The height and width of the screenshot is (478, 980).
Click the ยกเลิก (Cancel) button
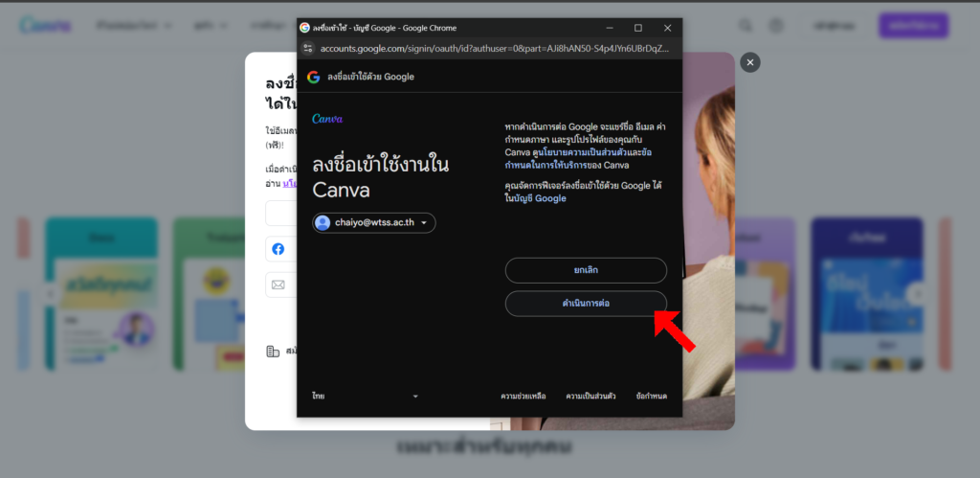(586, 270)
